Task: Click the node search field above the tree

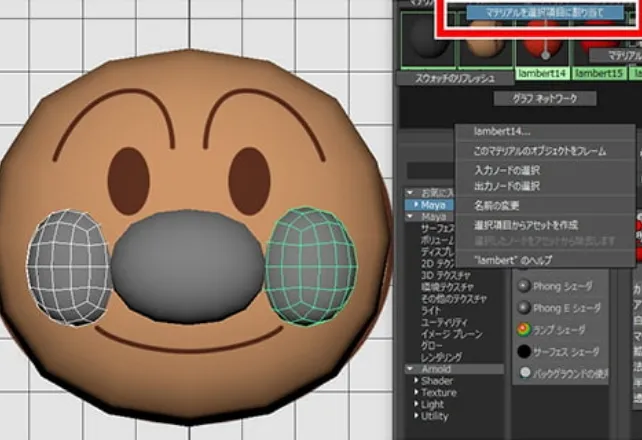Action: click(431, 171)
